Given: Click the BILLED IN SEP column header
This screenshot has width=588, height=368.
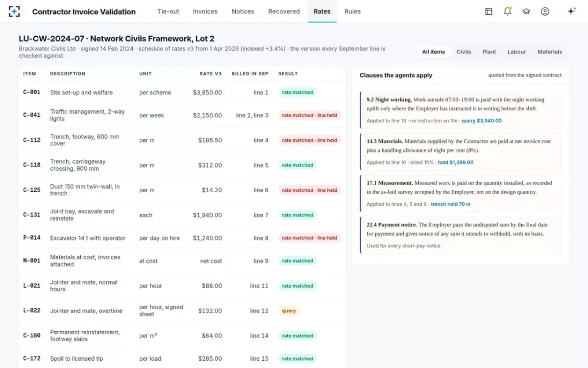Looking at the screenshot, I should (x=250, y=74).
